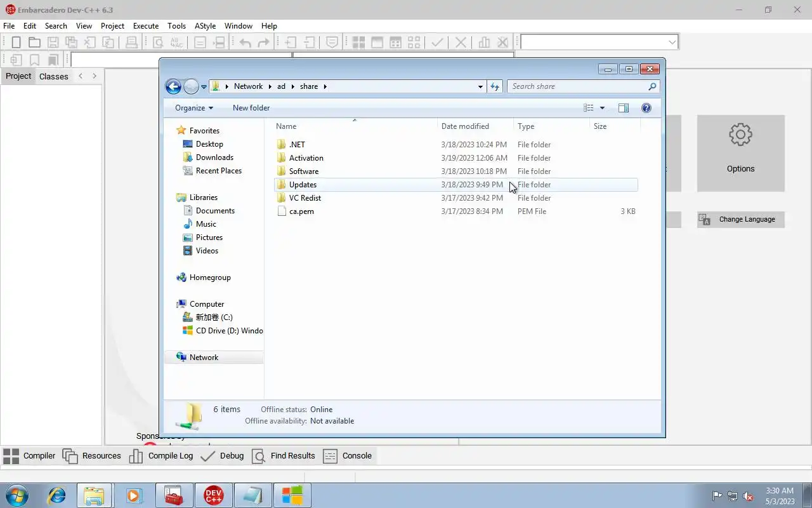
Task: Click the Rebuild All toolbar icon
Action: (x=414, y=43)
